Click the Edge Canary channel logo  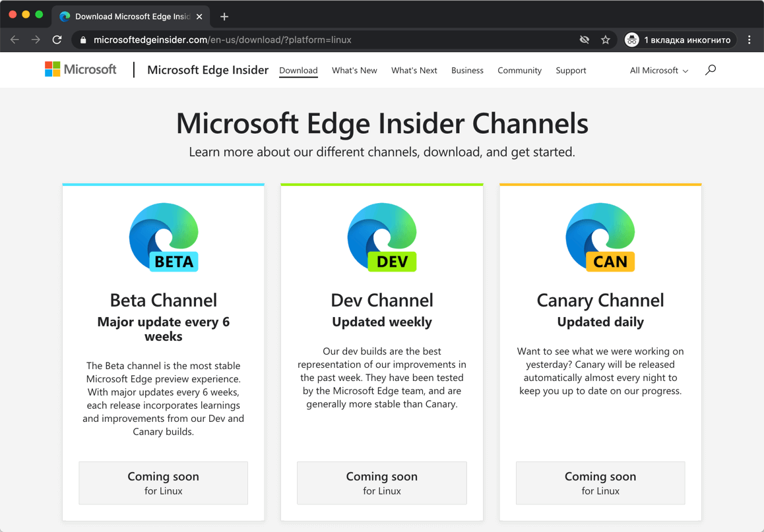[600, 237]
